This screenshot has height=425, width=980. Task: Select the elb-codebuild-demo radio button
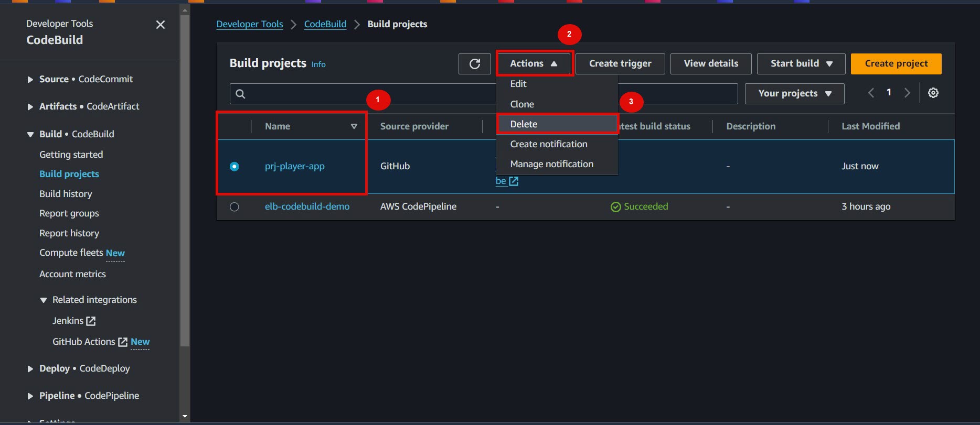point(235,207)
